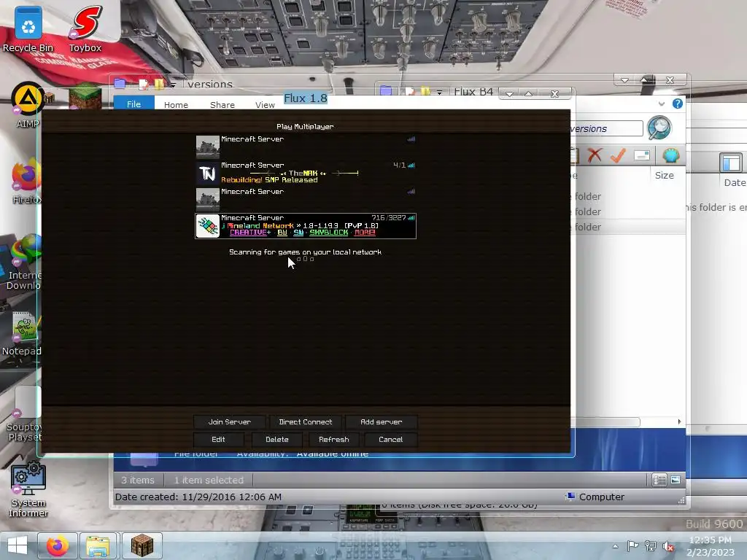This screenshot has width=747, height=560.
Task: Select the Mineland Network server icon
Action: pyautogui.click(x=208, y=226)
